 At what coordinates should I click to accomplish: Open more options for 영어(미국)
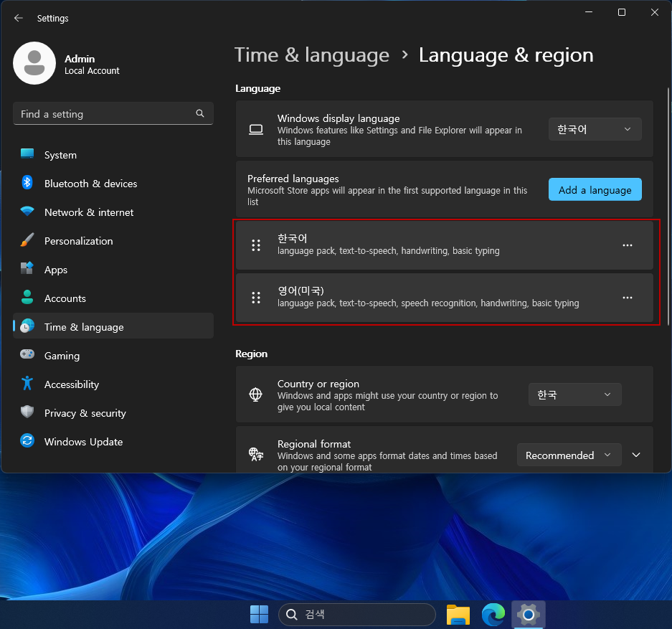point(628,298)
